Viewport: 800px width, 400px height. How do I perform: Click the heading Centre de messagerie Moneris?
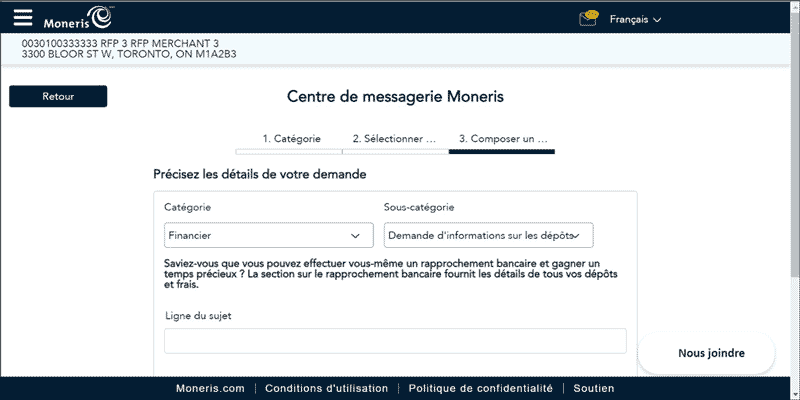(395, 96)
